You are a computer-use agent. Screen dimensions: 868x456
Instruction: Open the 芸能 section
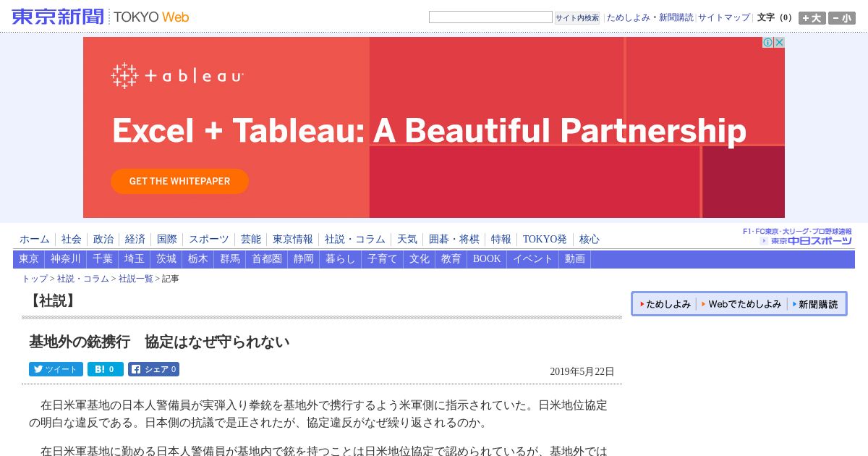click(x=251, y=240)
